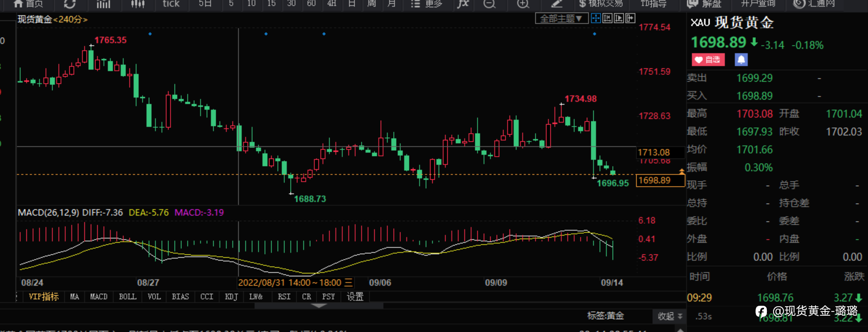Click the refresh arrows icon

(x=70, y=4)
